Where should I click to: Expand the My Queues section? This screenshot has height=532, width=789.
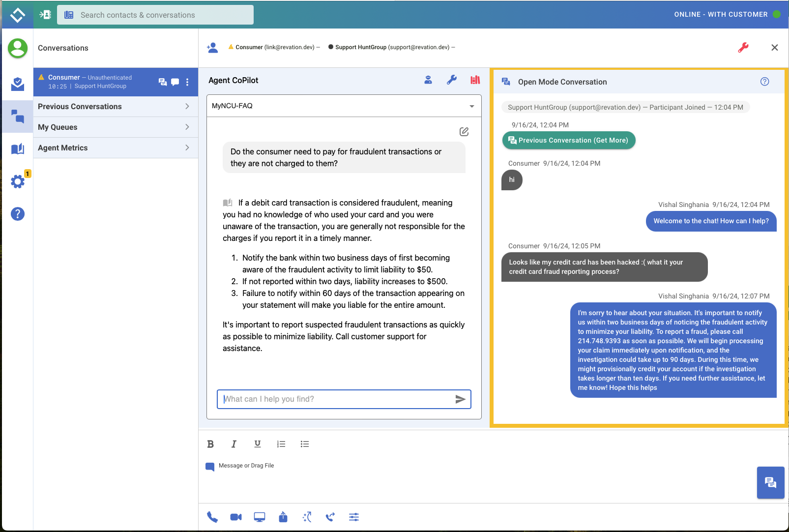(x=115, y=127)
